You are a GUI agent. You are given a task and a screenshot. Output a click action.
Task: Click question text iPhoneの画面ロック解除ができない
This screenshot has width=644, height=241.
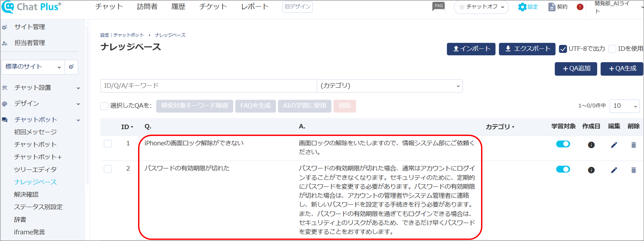point(194,143)
